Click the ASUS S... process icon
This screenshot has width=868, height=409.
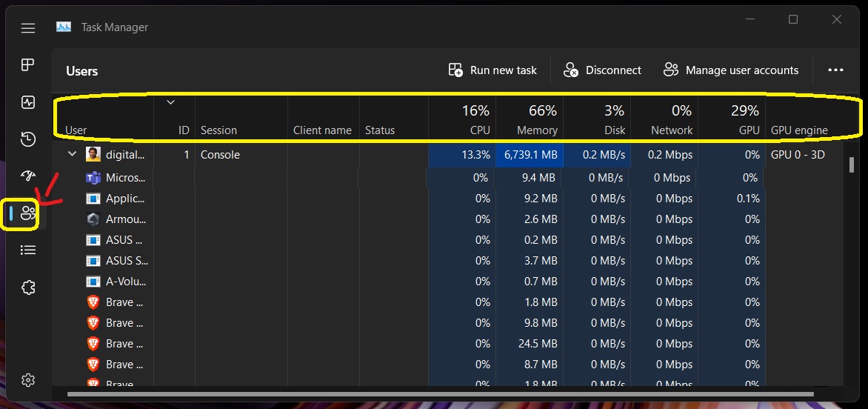point(93,261)
